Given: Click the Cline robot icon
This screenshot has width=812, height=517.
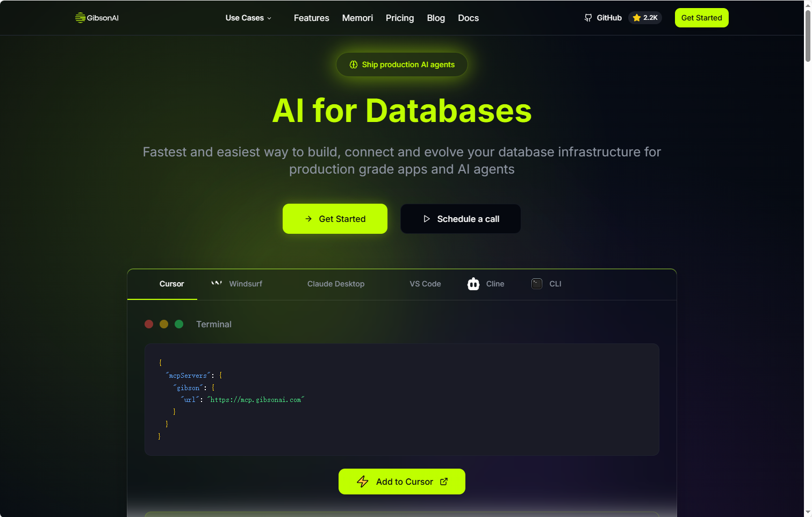Looking at the screenshot, I should click(473, 284).
